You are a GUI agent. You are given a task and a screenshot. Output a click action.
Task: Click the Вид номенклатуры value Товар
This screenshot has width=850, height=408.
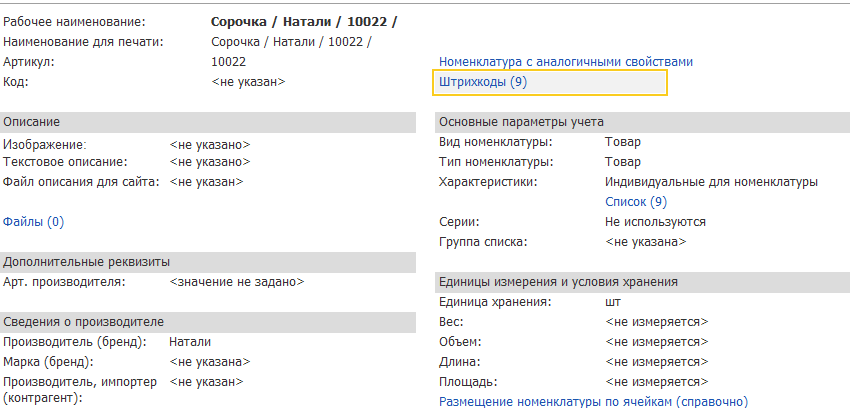tap(623, 142)
